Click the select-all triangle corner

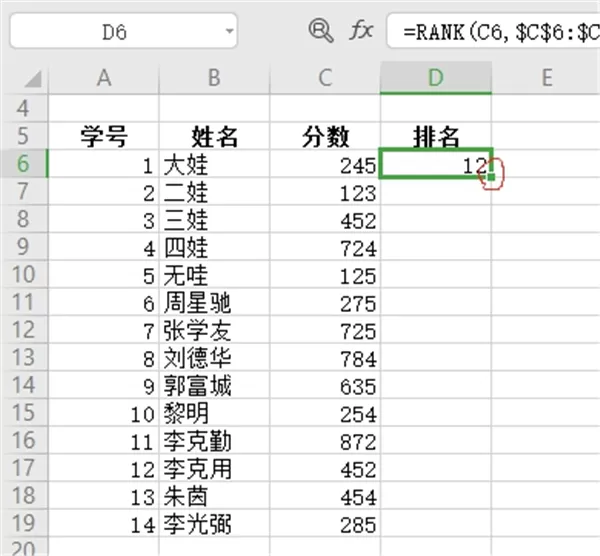click(x=33, y=78)
